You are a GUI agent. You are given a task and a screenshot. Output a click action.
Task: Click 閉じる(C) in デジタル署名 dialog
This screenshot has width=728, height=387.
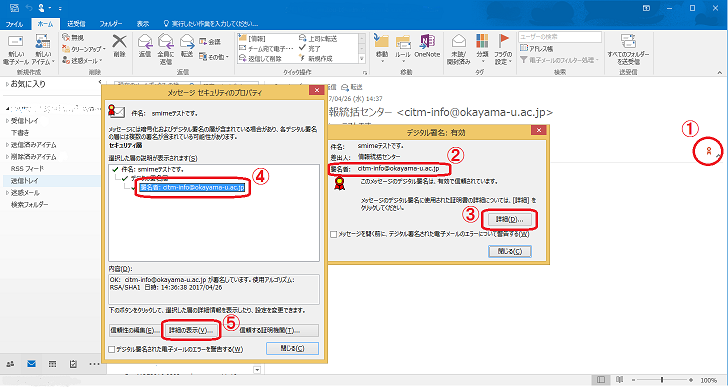click(510, 251)
